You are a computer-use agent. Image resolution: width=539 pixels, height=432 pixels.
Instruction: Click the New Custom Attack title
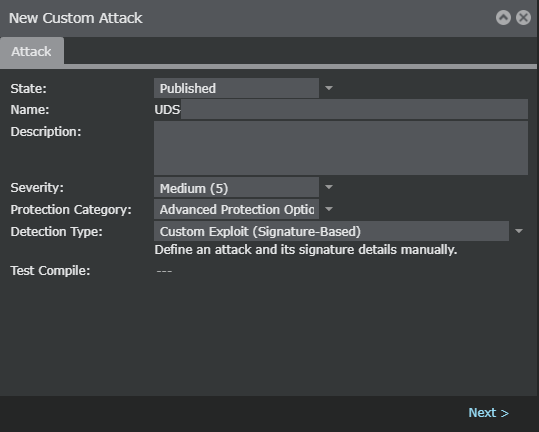point(76,18)
